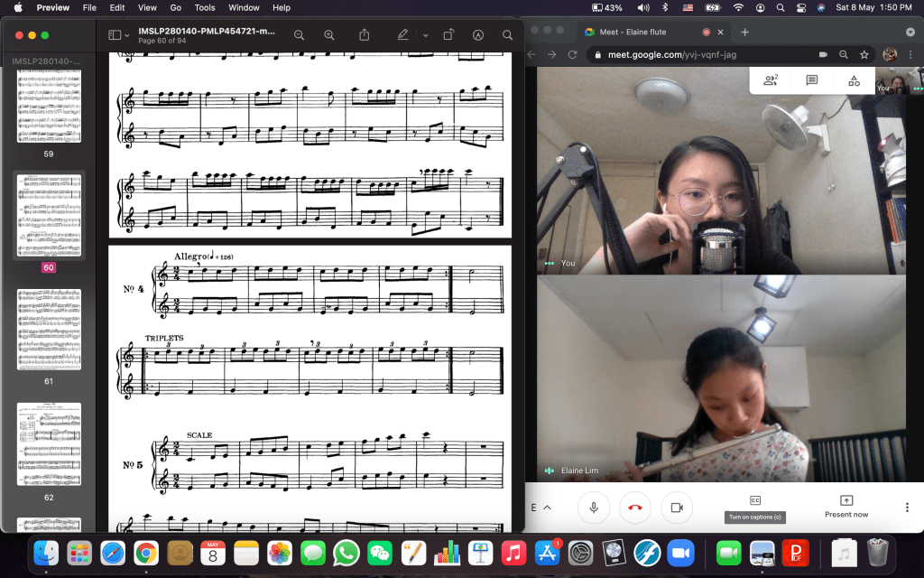This screenshot has width=924, height=578.
Task: Open Meet's three-dot more options menu
Action: click(x=907, y=508)
